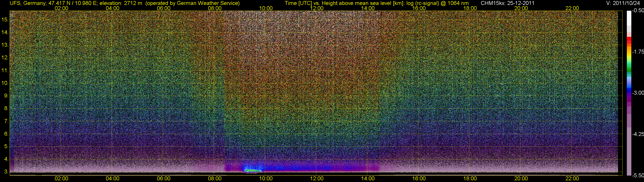644x182 pixels.
Task: Click the 06:00 label on bottom axis
Action: [164, 179]
